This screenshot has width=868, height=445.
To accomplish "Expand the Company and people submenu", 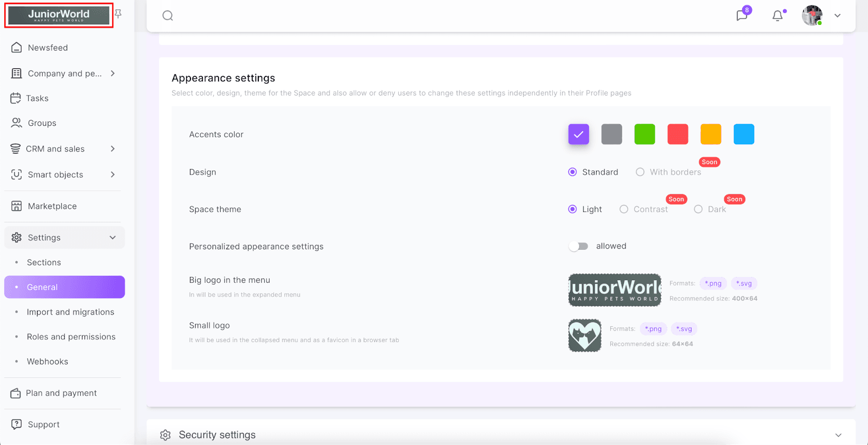I will coord(113,73).
